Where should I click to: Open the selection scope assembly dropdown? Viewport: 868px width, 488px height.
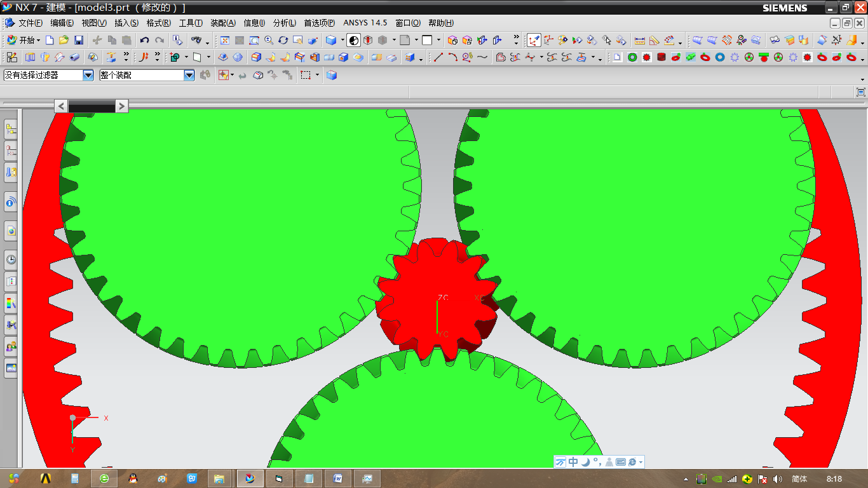189,75
